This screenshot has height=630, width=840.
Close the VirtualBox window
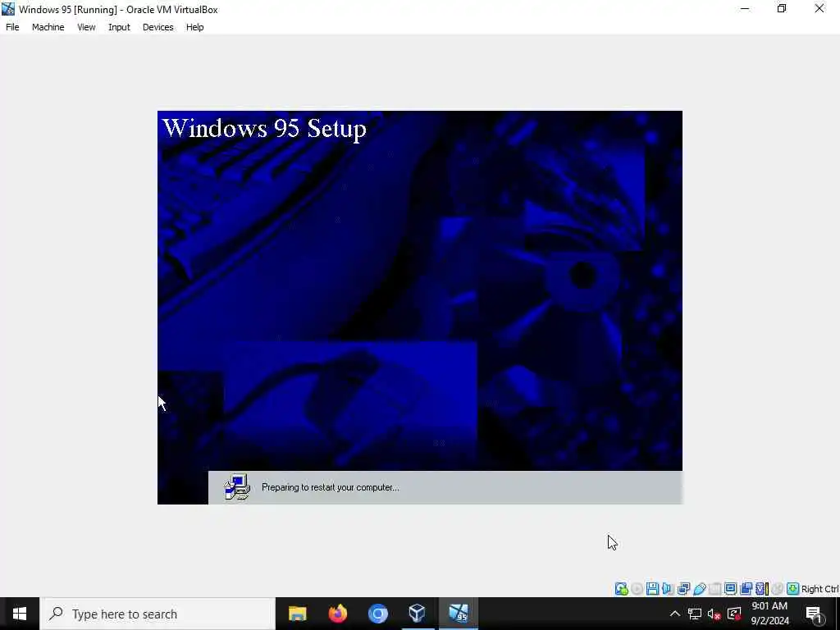(x=819, y=9)
